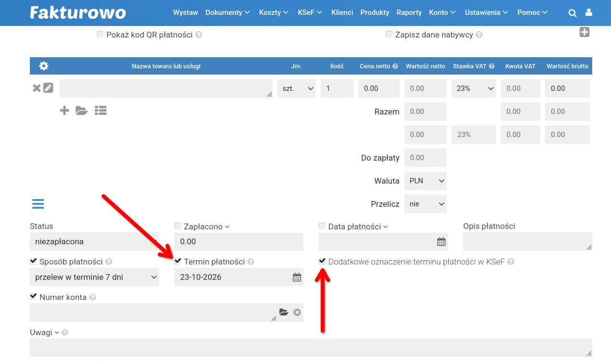Open the Przelicz dropdown set to nie
Screen dimensions: 611x364
[426, 204]
